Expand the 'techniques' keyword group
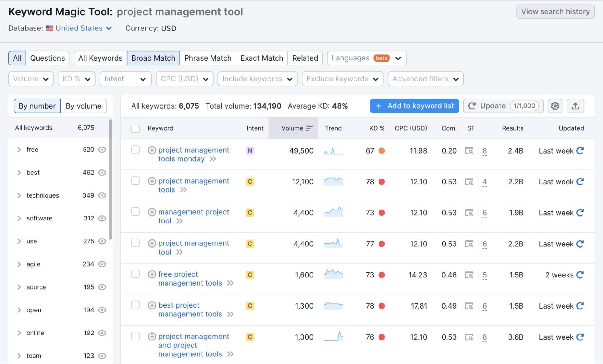 tap(19, 195)
